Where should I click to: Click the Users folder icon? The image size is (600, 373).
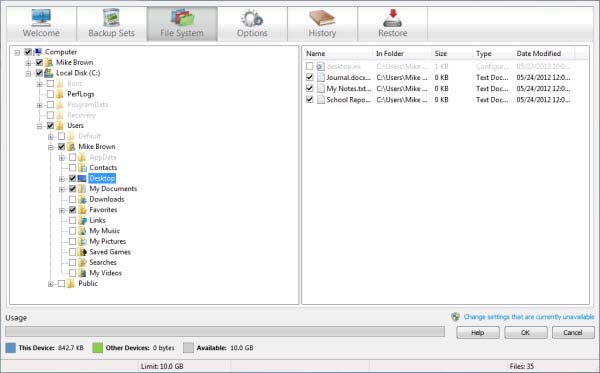tap(60, 125)
